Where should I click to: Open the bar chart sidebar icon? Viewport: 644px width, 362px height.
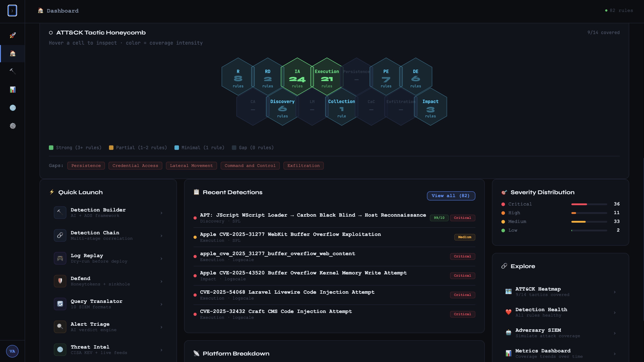tap(13, 90)
